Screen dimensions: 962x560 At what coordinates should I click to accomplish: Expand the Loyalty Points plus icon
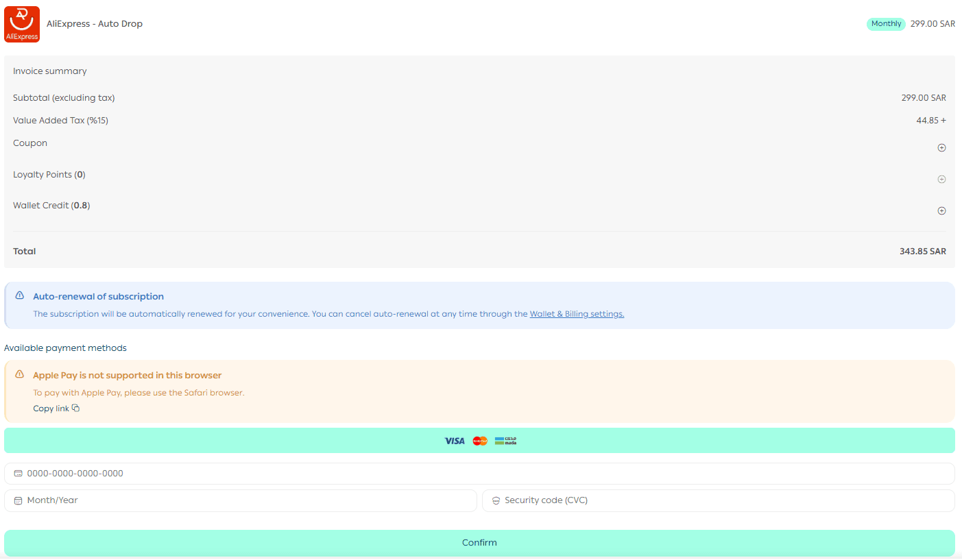pyautogui.click(x=941, y=180)
